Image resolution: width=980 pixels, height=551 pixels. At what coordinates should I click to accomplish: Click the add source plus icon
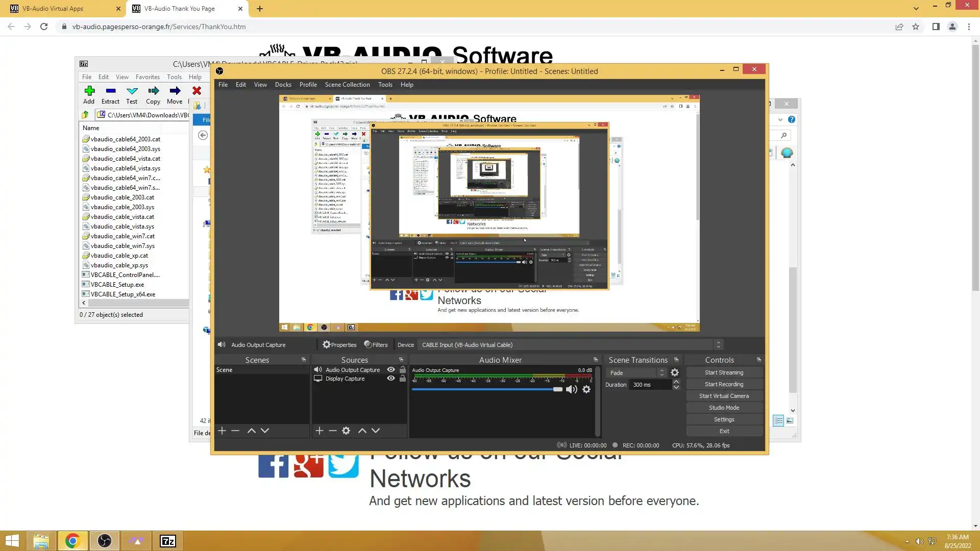(x=320, y=431)
